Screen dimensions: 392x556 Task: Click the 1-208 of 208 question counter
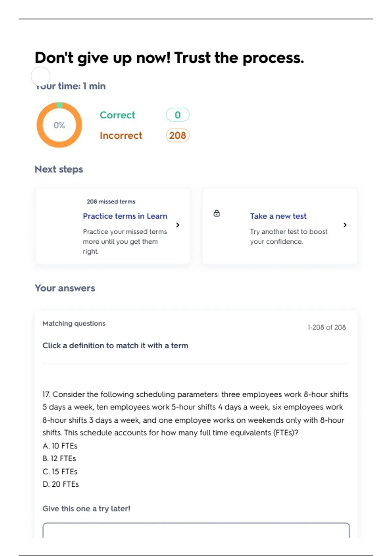[x=326, y=327]
